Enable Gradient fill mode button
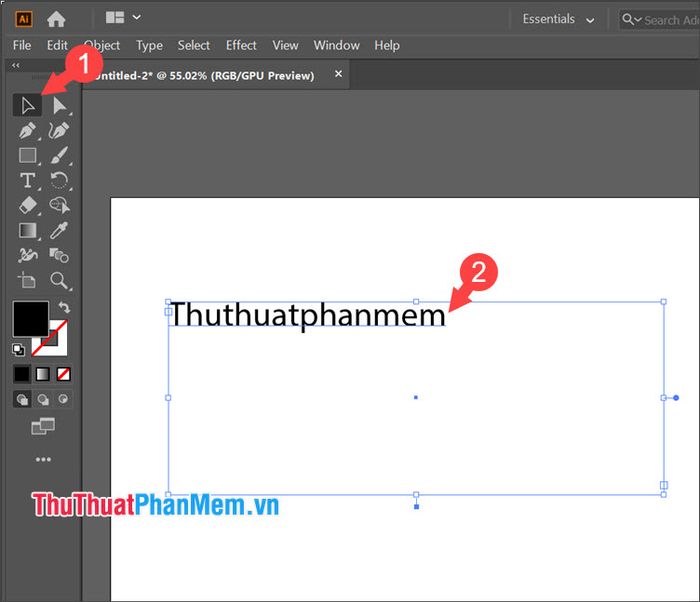This screenshot has width=700, height=602. click(42, 374)
